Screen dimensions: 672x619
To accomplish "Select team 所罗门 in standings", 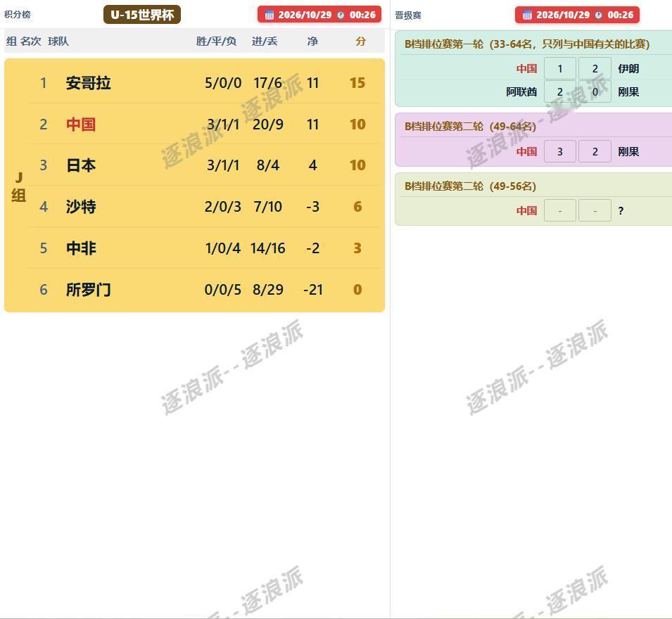I will pos(88,290).
